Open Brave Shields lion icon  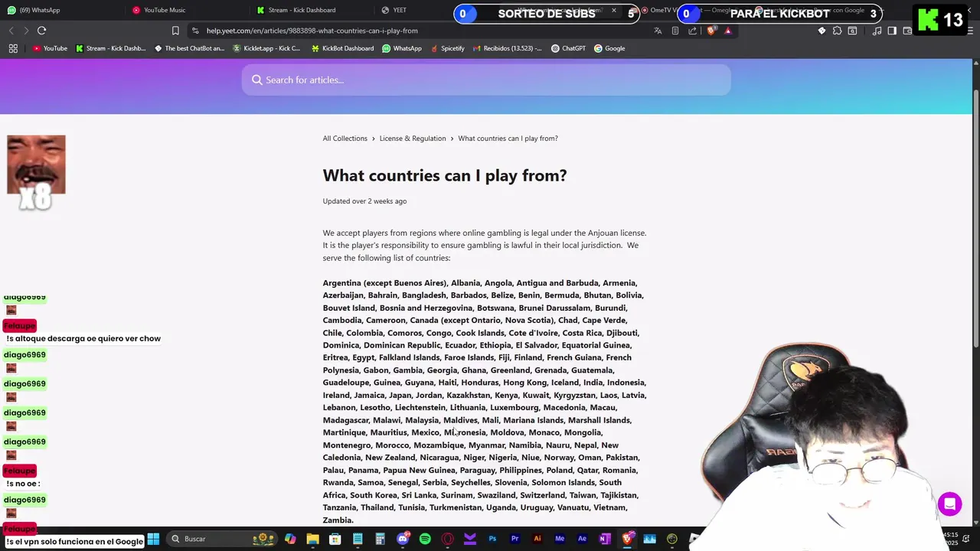click(x=711, y=31)
